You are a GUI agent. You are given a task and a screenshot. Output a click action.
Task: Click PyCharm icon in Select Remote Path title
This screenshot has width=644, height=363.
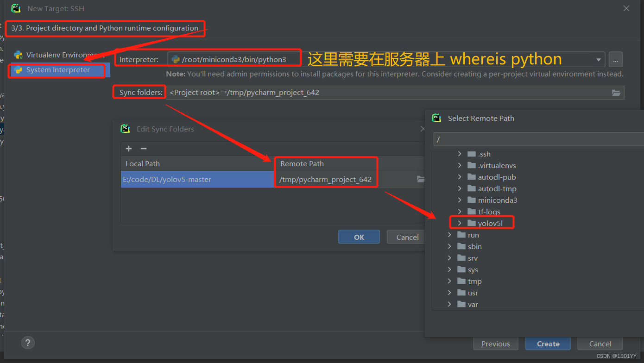[x=436, y=118]
